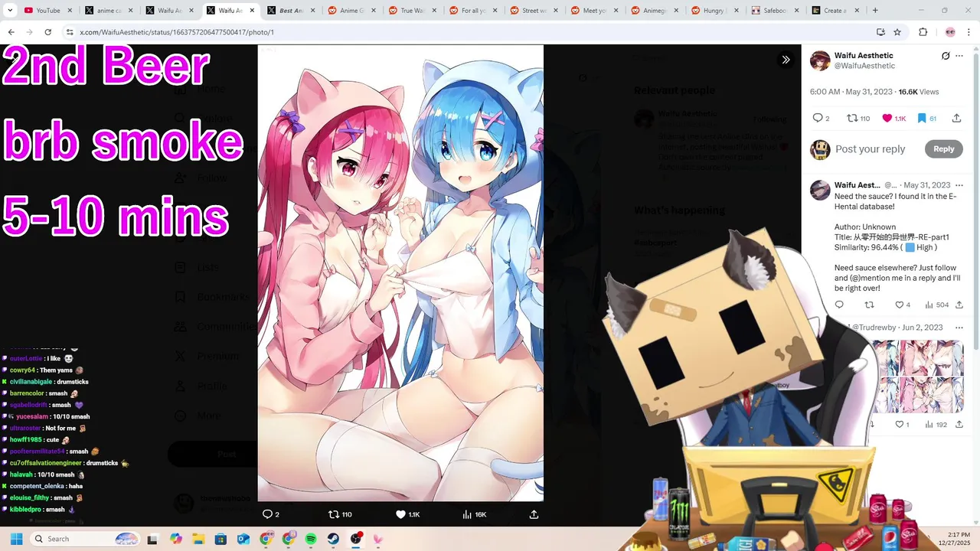Collapse the sidebar with the double-arrow icon
The image size is (980, 551).
coord(786,60)
